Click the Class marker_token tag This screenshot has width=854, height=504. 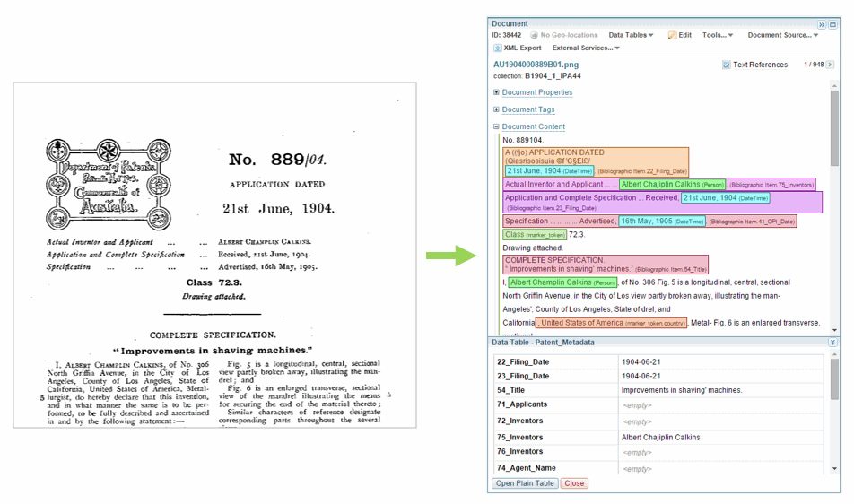[535, 235]
